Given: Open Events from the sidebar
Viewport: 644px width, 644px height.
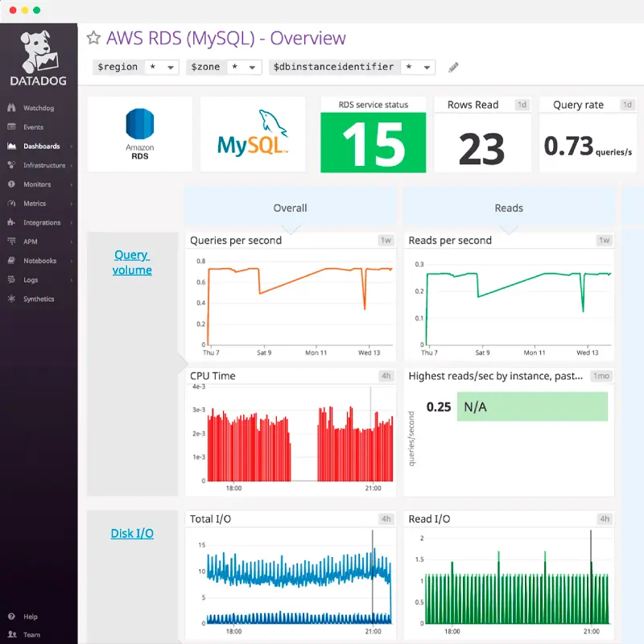Looking at the screenshot, I should tap(33, 127).
